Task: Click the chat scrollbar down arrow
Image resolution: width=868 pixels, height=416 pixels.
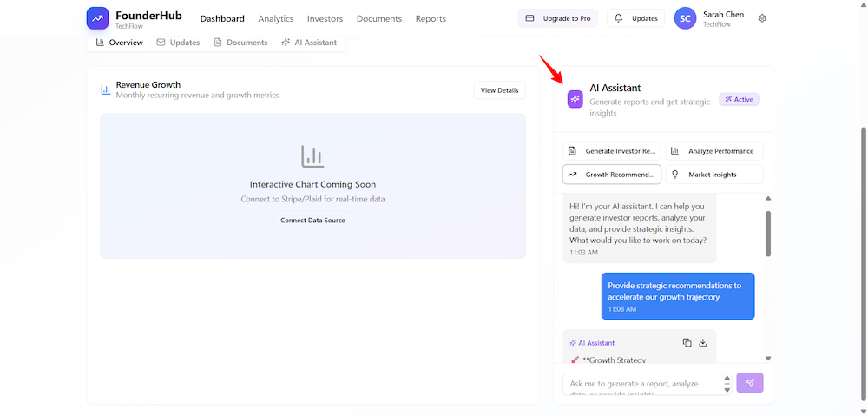Action: [x=768, y=359]
